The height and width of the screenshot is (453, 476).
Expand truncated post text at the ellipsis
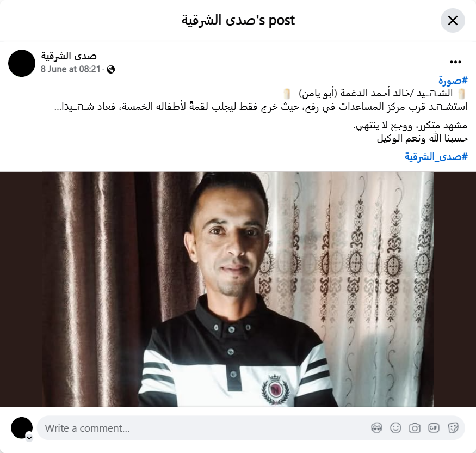(x=58, y=107)
